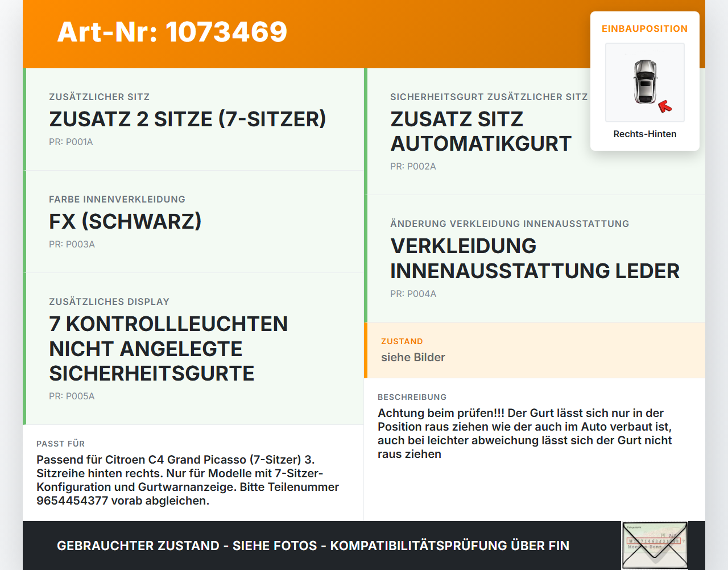
Task: Click the PASST FÜR label
Action: (x=61, y=444)
